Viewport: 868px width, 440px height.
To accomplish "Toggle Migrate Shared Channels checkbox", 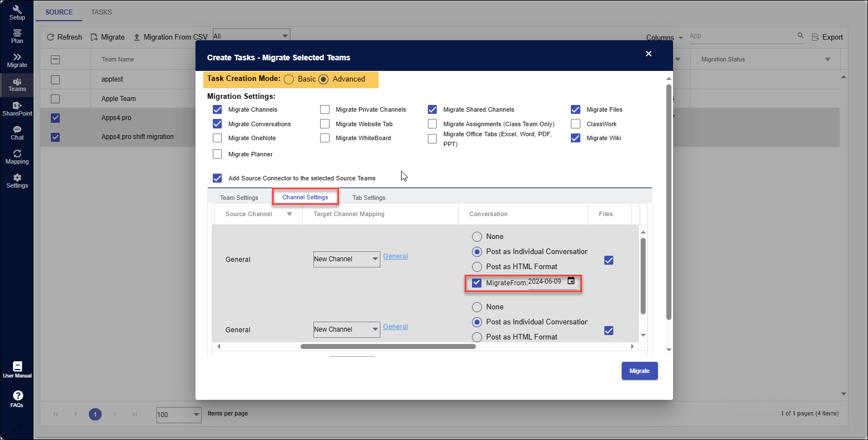I will click(x=432, y=109).
